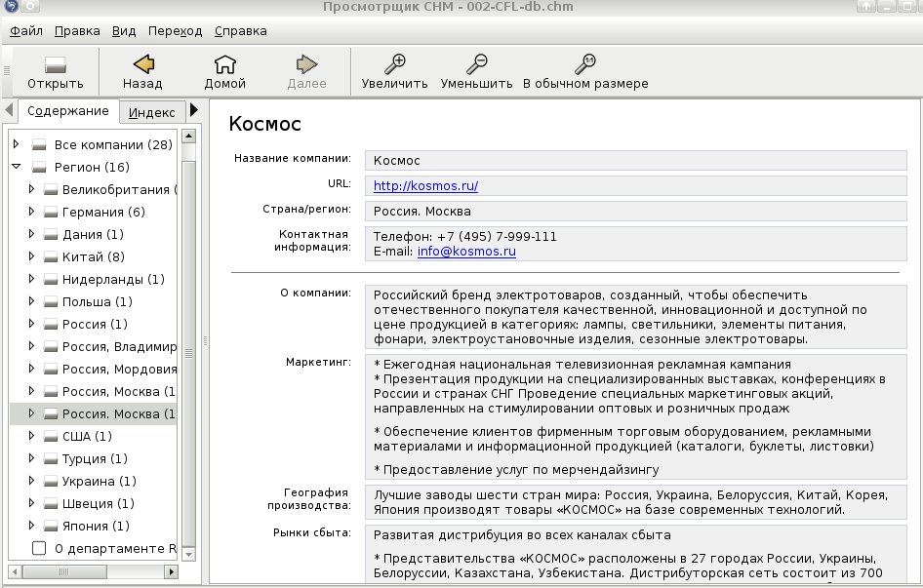The width and height of the screenshot is (923, 588).
Task: Click the book icon beside Украина (1)
Action: (x=51, y=481)
